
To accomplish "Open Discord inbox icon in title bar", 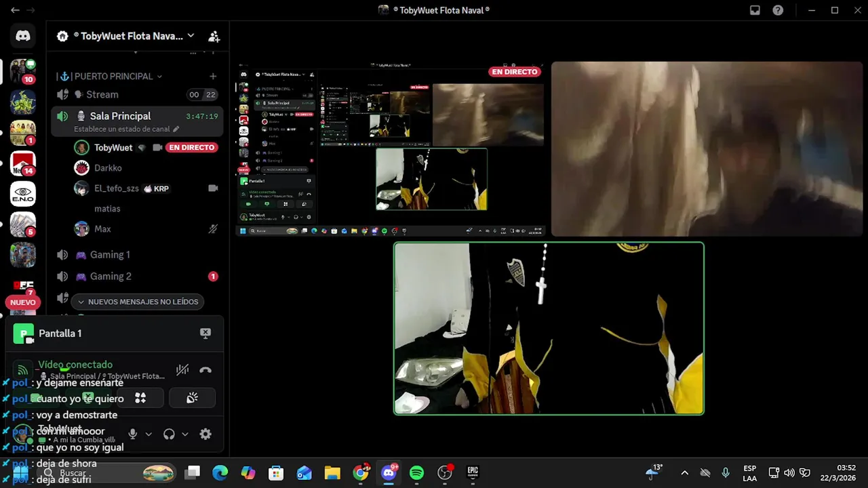I will tap(755, 10).
